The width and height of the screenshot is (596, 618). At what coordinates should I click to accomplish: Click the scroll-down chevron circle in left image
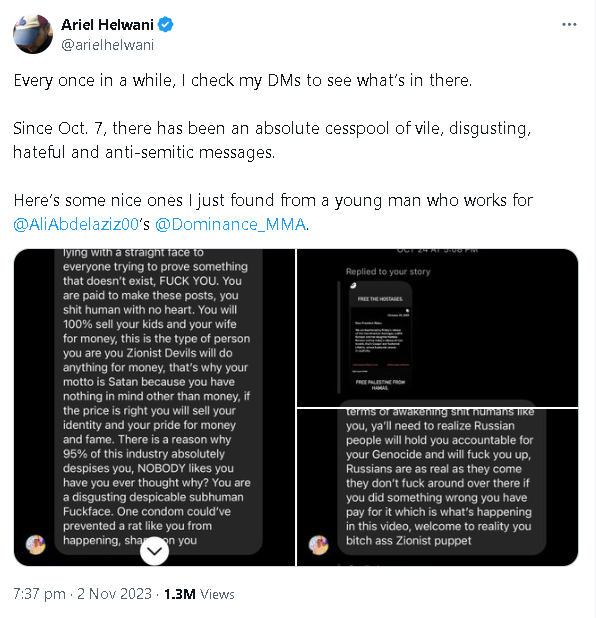[x=154, y=551]
